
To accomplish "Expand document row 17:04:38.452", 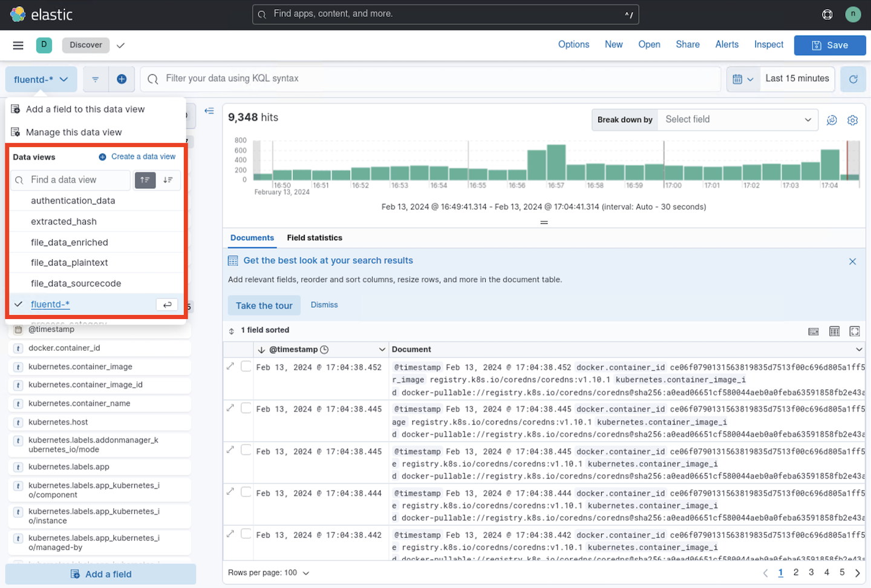I will [230, 367].
